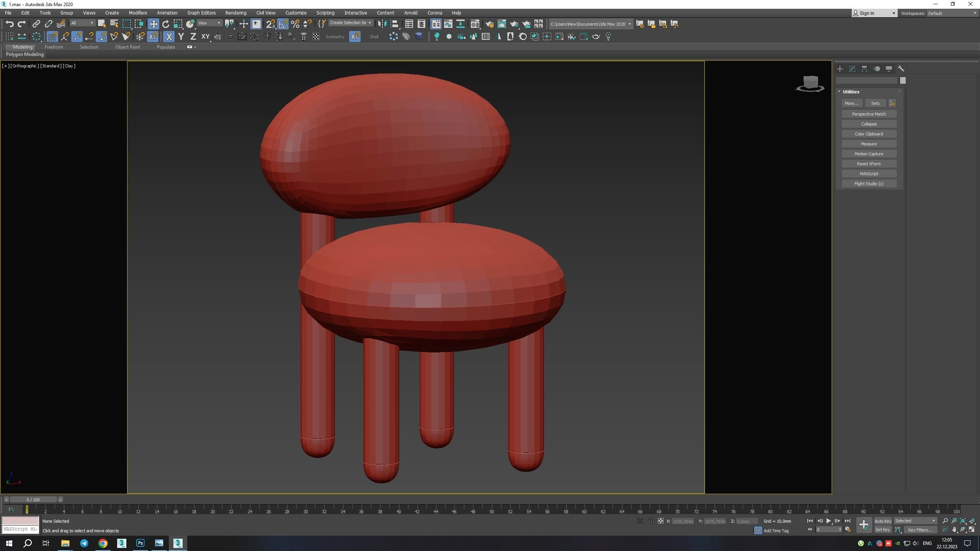Click the Time Configuration icon
980x551 pixels.
click(x=848, y=530)
